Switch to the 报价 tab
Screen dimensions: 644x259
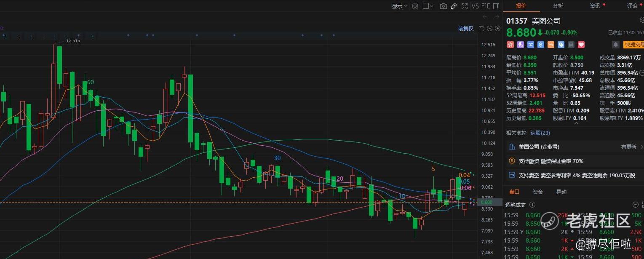click(x=521, y=6)
